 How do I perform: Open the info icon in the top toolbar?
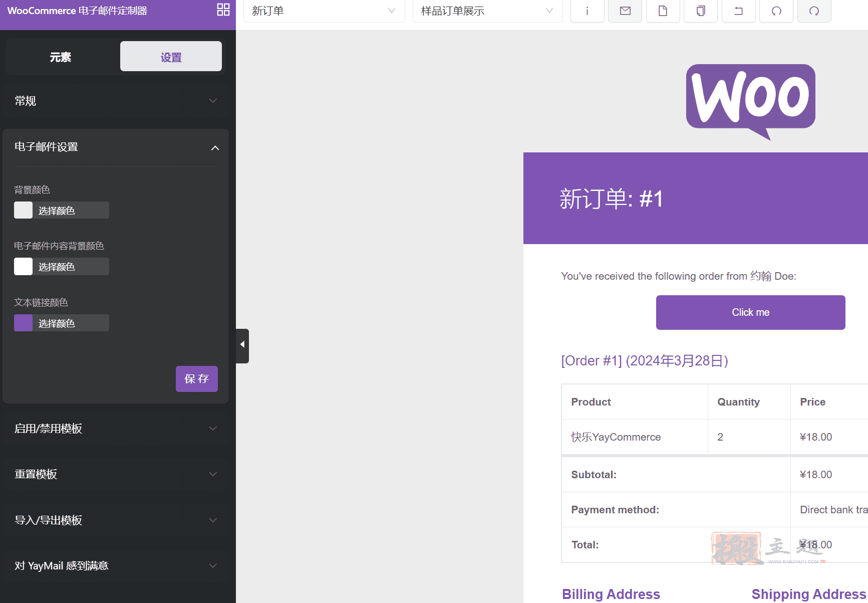pos(587,11)
